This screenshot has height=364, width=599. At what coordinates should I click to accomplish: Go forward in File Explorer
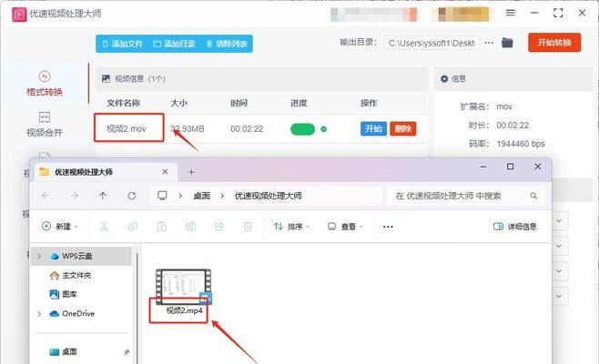coord(74,196)
